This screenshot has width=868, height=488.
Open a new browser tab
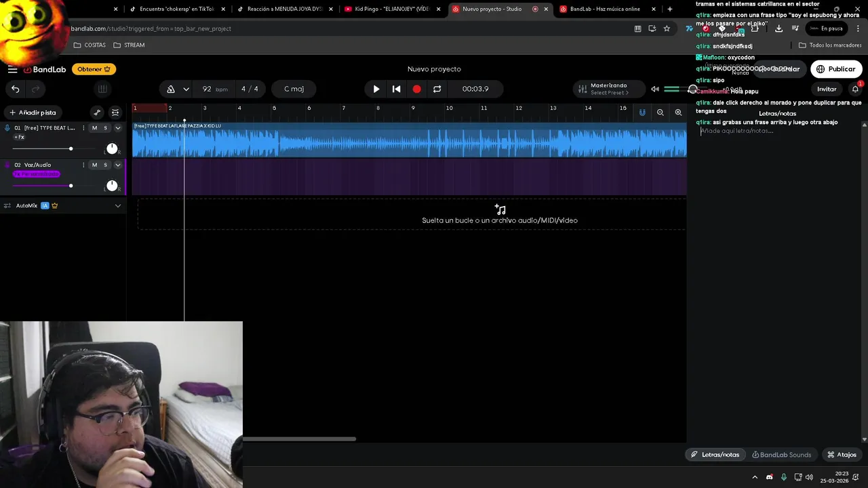coord(670,9)
